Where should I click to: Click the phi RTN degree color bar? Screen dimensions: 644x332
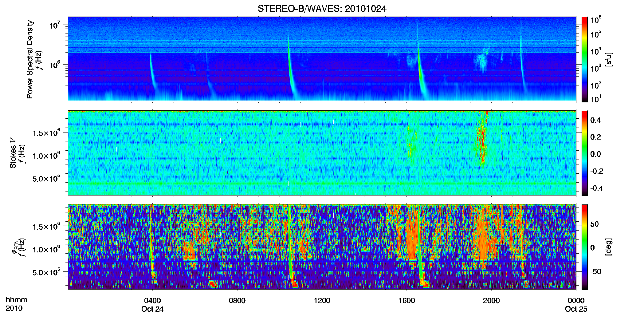pyautogui.click(x=585, y=247)
